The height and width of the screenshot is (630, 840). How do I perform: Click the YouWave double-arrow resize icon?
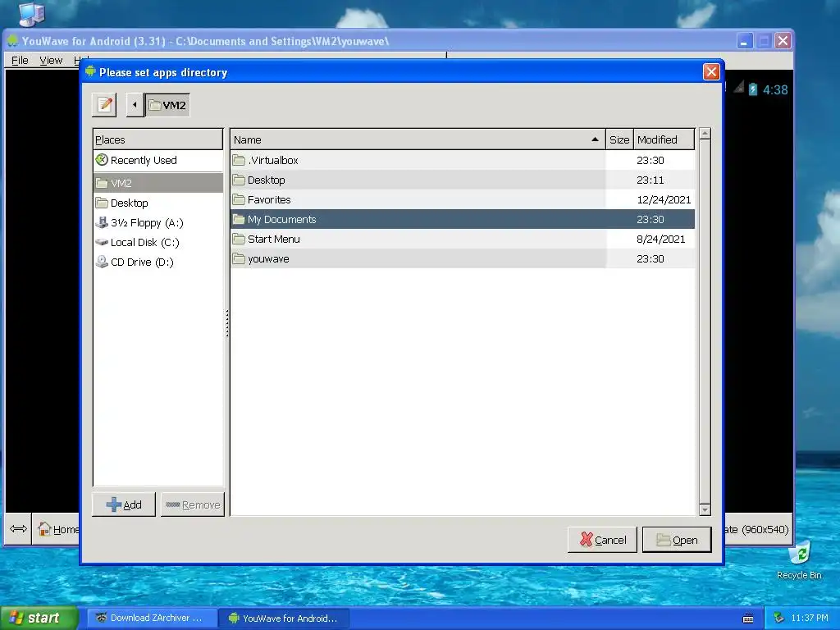coord(18,529)
